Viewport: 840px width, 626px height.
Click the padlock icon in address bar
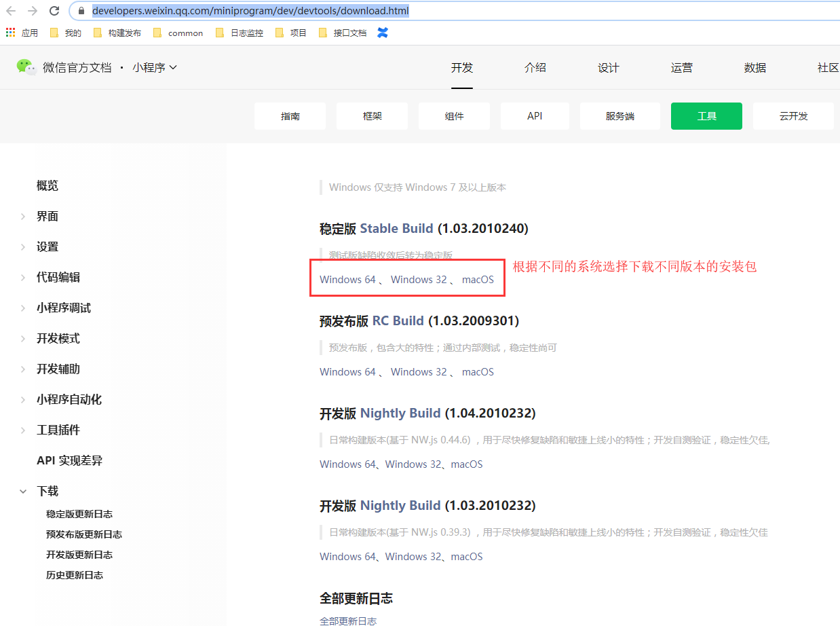81,11
